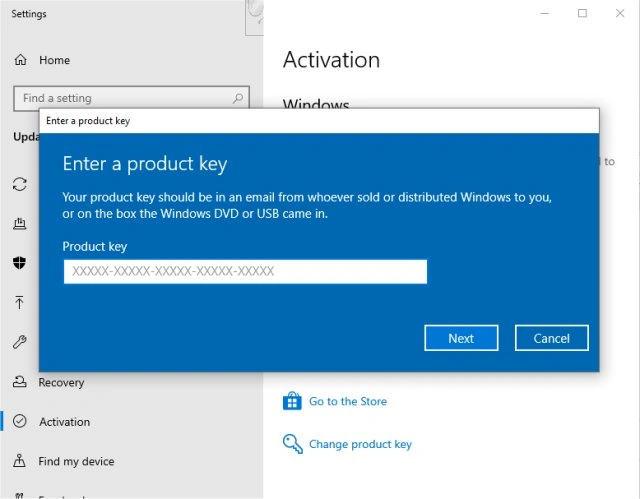Click the Store shopping bag icon
The height and width of the screenshot is (499, 640).
[292, 401]
